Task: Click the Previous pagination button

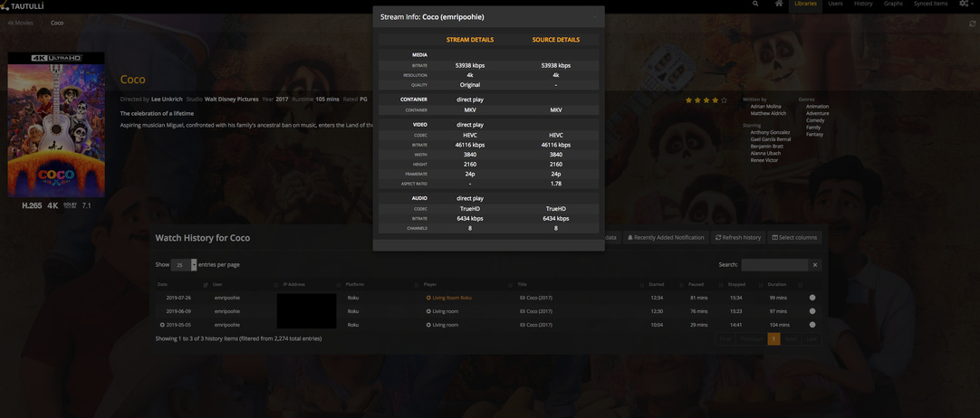Action: point(751,338)
